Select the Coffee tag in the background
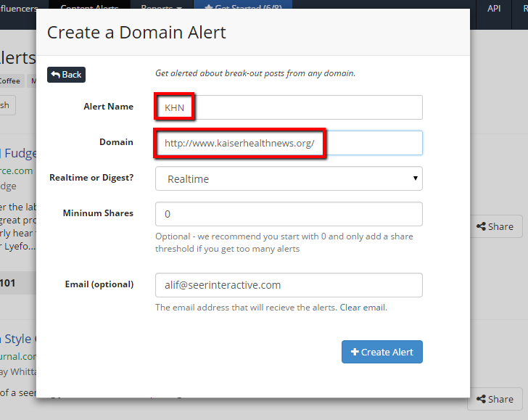Viewport: 528px width, 420px height. point(11,81)
